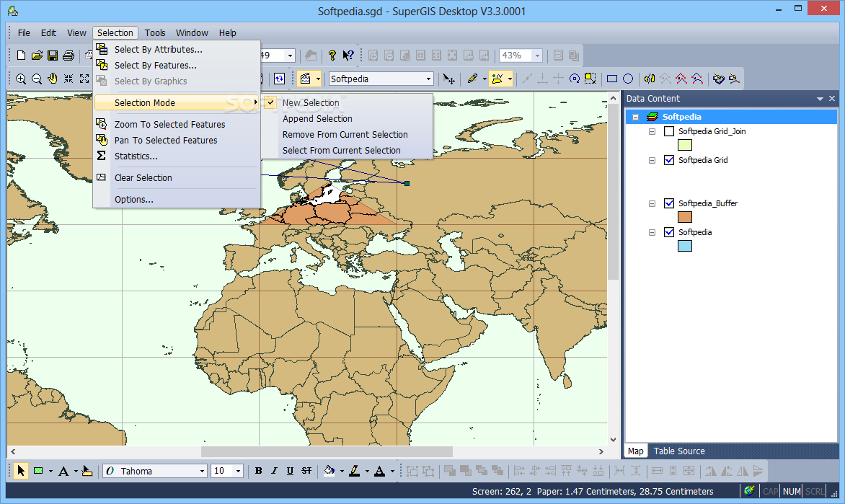Apply underline formatting
845x504 pixels.
pyautogui.click(x=290, y=471)
